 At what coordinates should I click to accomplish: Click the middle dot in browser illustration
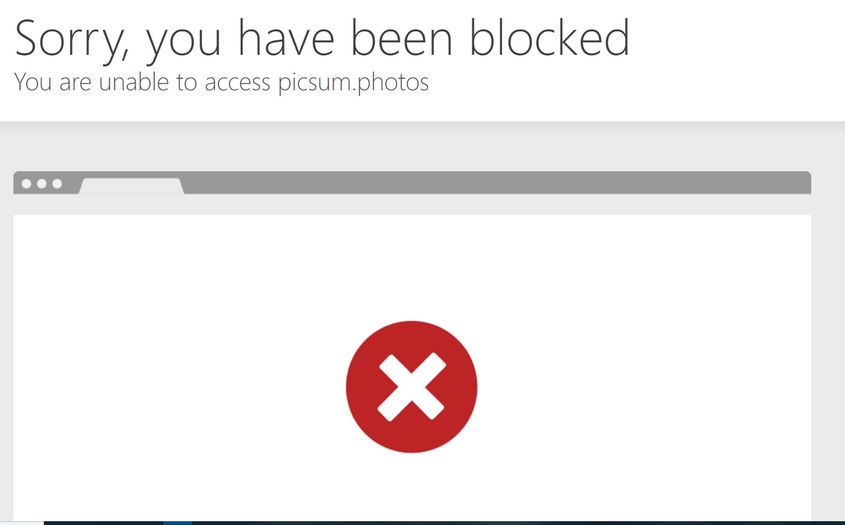pyautogui.click(x=41, y=184)
